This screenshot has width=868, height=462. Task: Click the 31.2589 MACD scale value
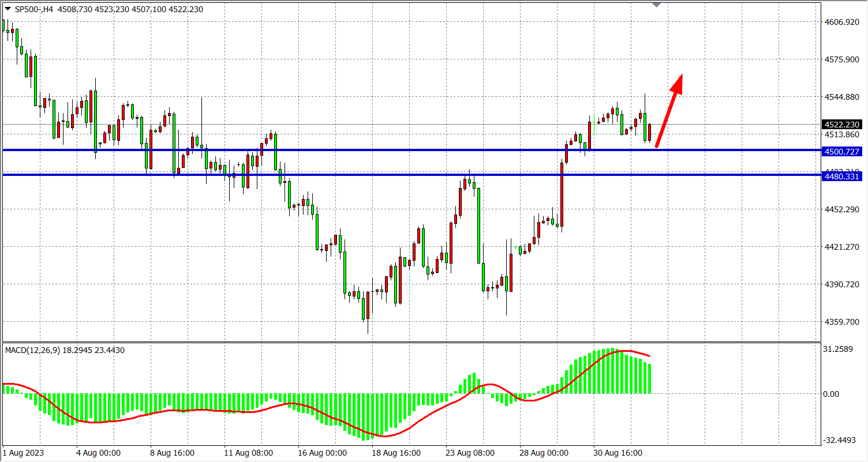click(840, 349)
